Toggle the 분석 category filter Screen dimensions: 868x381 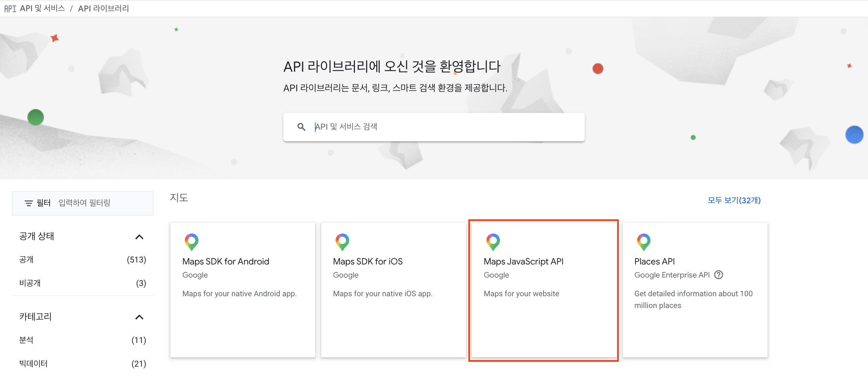coord(26,340)
